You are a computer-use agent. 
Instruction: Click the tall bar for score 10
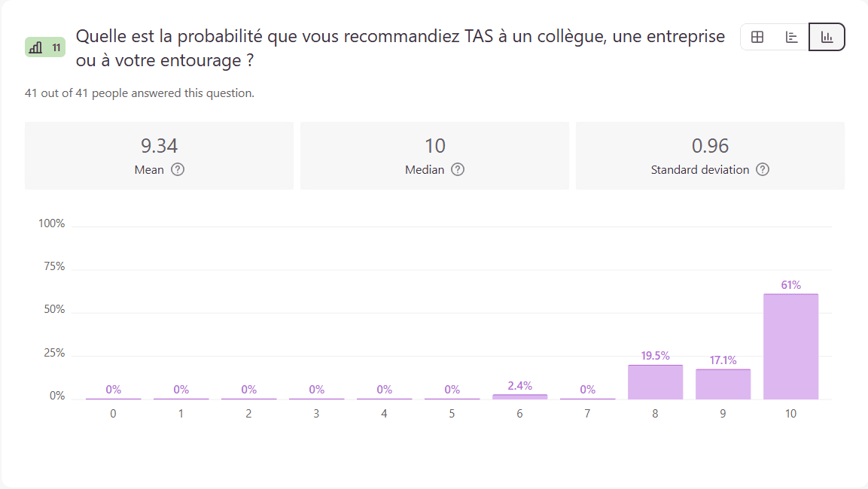coord(790,346)
